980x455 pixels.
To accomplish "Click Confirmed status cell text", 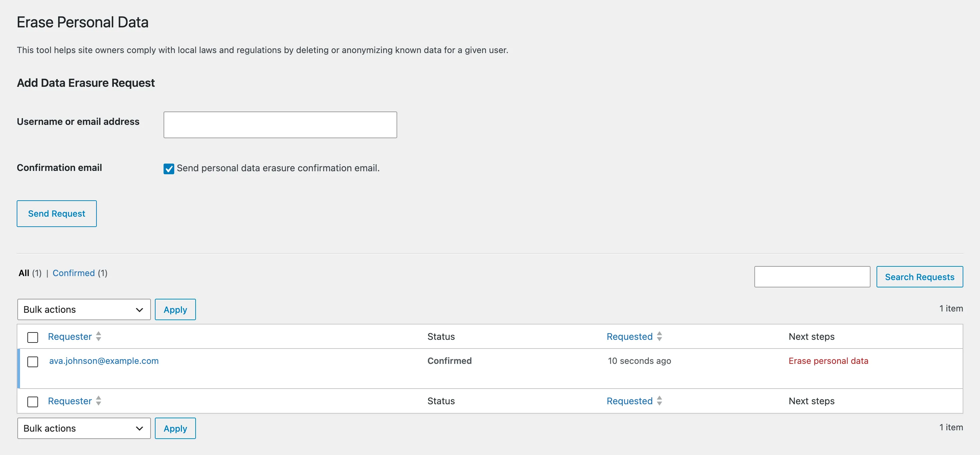I will tap(449, 361).
